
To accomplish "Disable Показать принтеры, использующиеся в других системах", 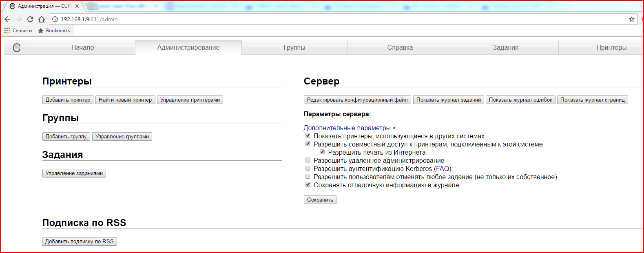I will coord(308,136).
